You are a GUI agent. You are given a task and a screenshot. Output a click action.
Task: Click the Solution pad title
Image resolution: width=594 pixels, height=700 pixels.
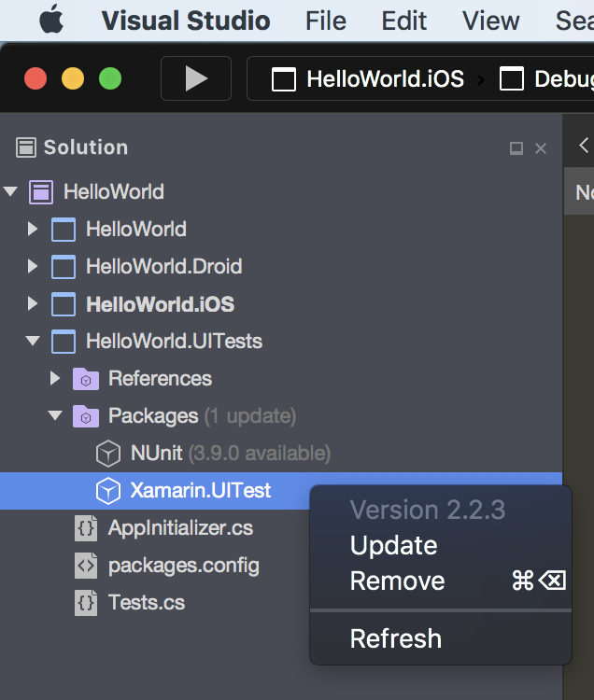tap(86, 147)
